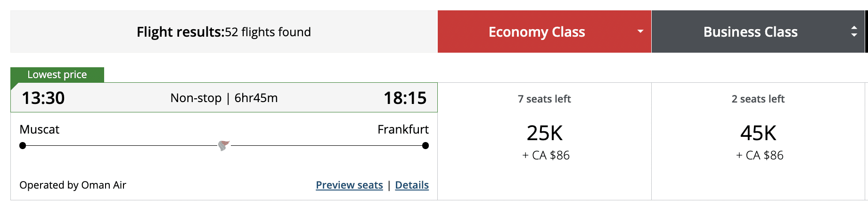Screen dimensions: 868x206
Task: Click the Muscat origin dot on the route line
Action: (x=23, y=146)
